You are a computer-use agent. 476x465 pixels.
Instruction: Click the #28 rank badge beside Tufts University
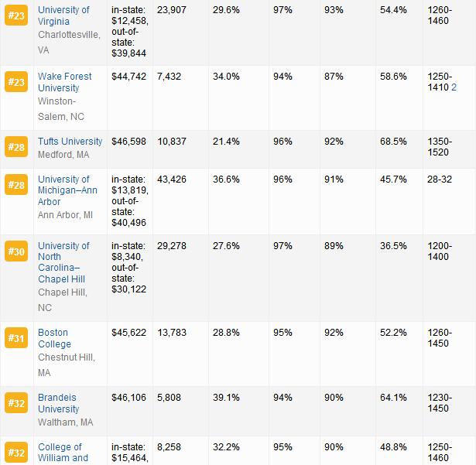pos(16,148)
